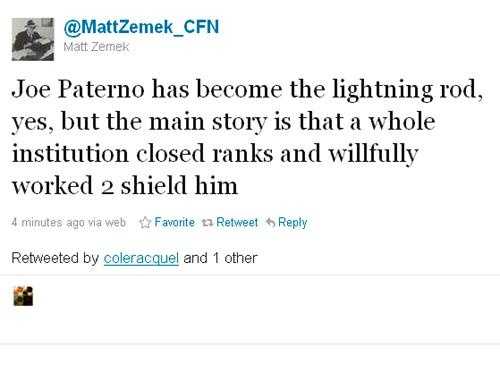Click the 'web' source label
The height and width of the screenshot is (373, 500).
[115, 222]
